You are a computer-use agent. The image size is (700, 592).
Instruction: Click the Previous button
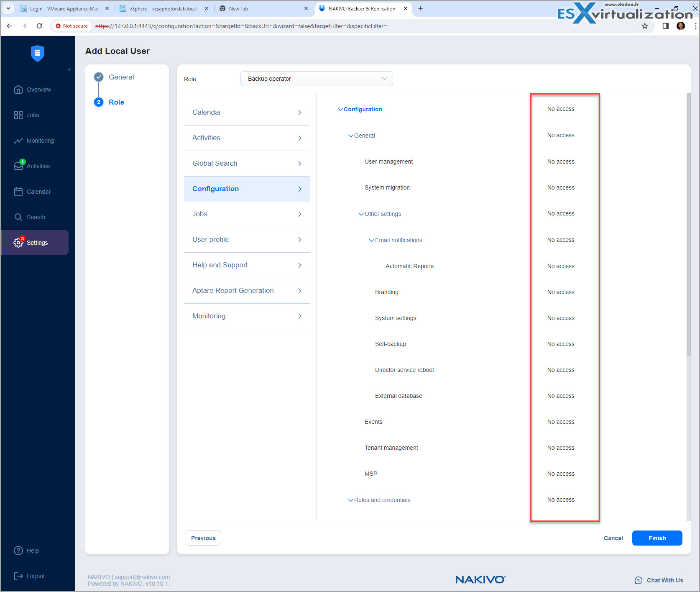click(203, 538)
